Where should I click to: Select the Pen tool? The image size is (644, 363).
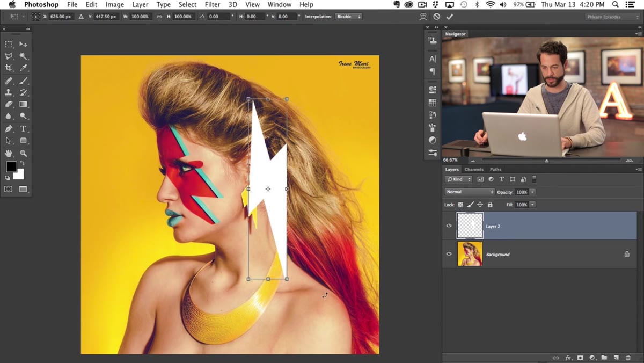coord(9,129)
